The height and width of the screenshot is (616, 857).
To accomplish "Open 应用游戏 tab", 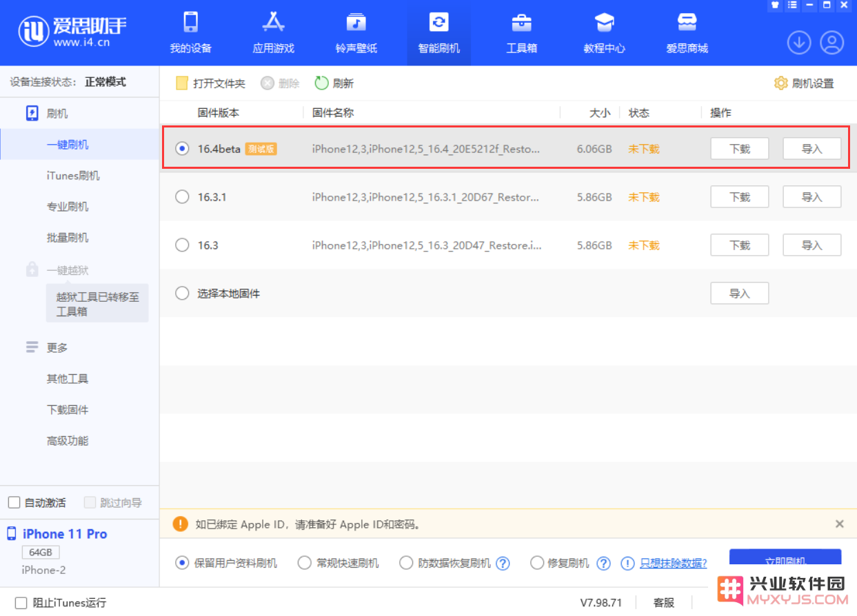I will point(273,32).
